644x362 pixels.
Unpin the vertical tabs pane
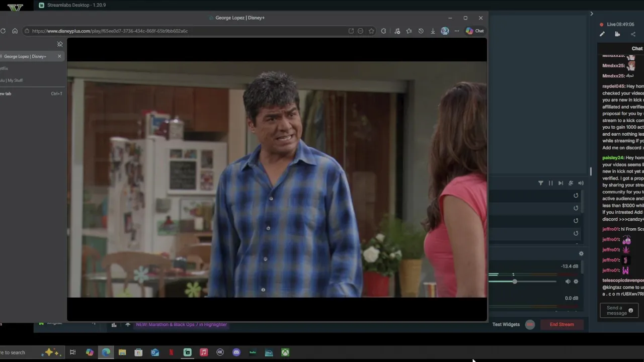(60, 44)
